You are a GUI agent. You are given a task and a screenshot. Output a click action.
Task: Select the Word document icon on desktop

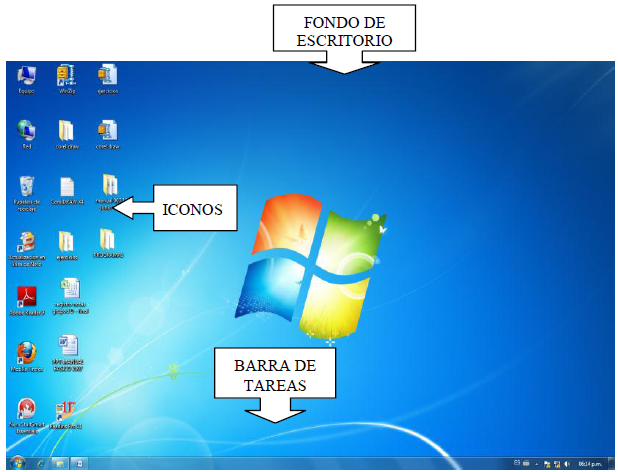coord(68,353)
